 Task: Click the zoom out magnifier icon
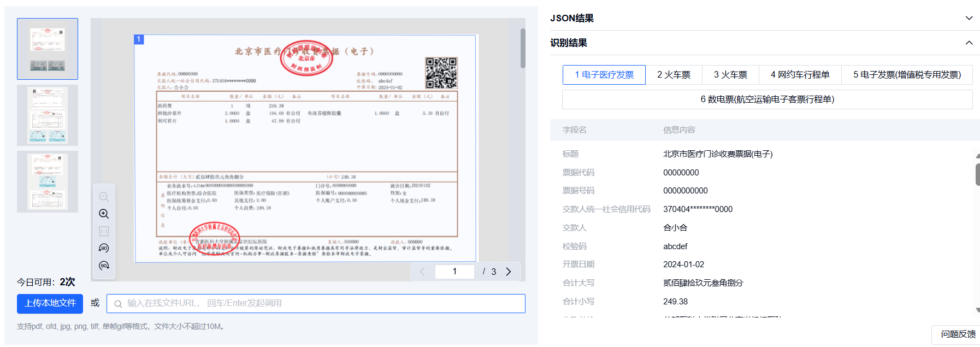click(104, 197)
